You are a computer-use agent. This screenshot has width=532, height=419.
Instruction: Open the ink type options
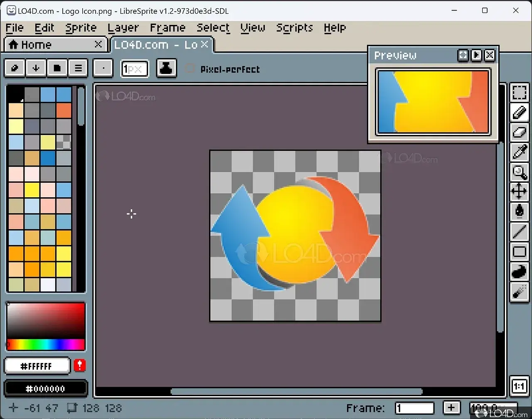pyautogui.click(x=166, y=68)
